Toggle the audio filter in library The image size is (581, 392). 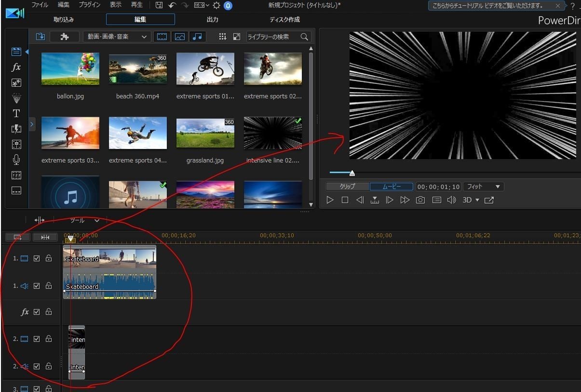pyautogui.click(x=197, y=37)
